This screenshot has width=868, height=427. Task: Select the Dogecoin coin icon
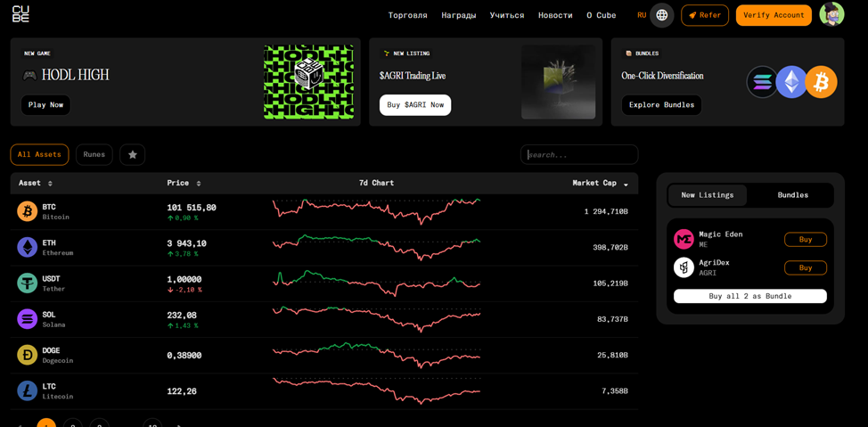(27, 355)
